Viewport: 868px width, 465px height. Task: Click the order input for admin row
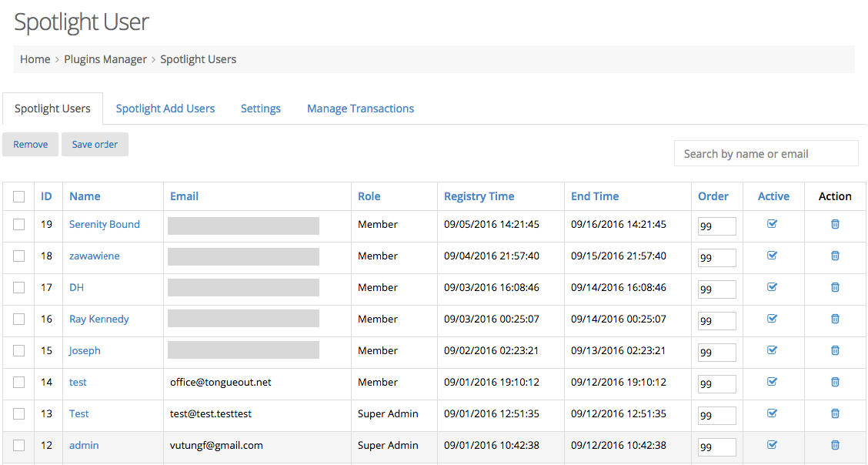pos(717,447)
